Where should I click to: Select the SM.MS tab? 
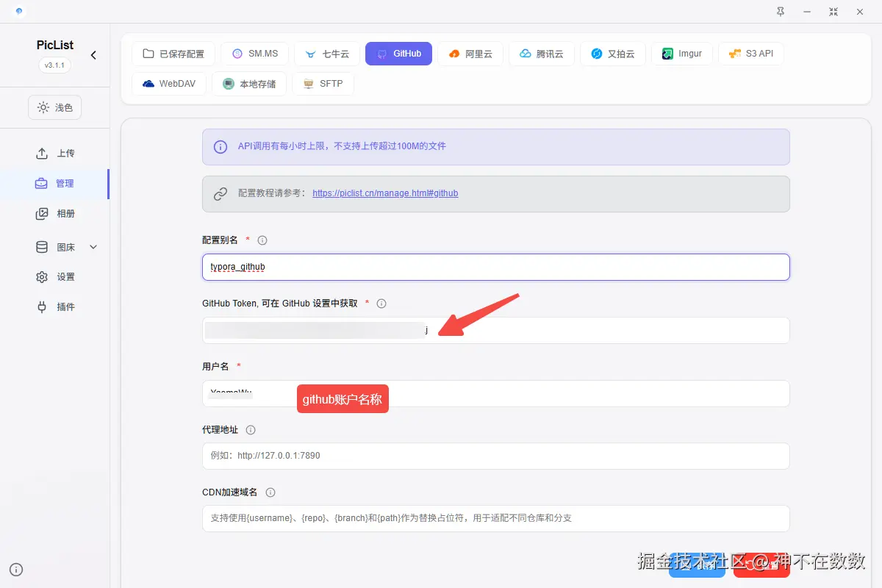click(254, 54)
